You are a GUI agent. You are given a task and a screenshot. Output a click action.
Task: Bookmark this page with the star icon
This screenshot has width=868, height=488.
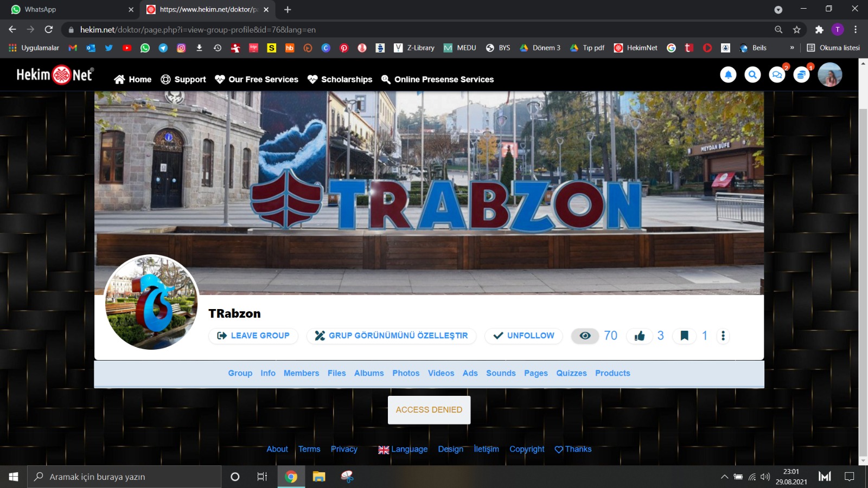796,30
